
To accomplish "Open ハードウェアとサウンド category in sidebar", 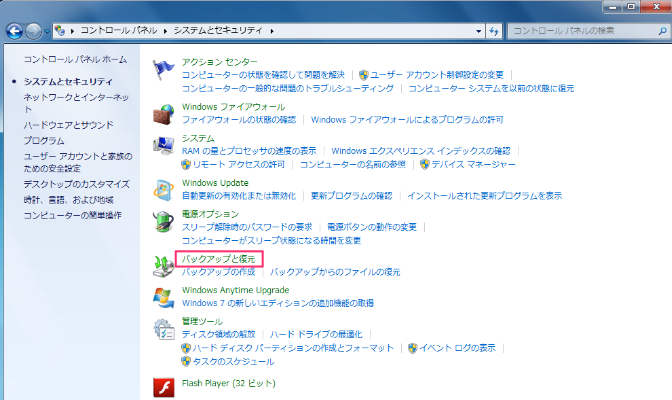I will [x=69, y=125].
